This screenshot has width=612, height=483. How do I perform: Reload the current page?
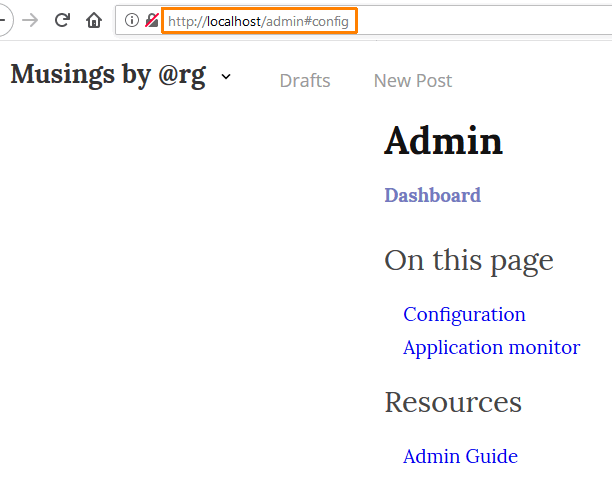[x=62, y=20]
